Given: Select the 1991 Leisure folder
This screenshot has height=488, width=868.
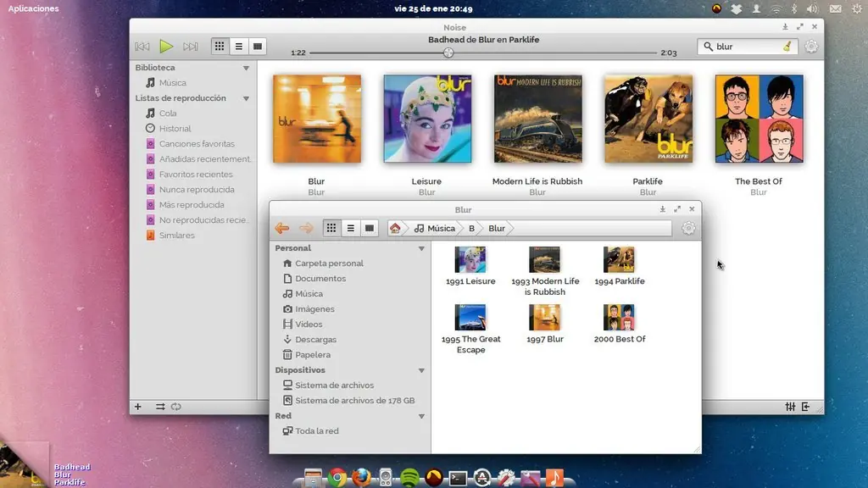Looking at the screenshot, I should [x=470, y=266].
